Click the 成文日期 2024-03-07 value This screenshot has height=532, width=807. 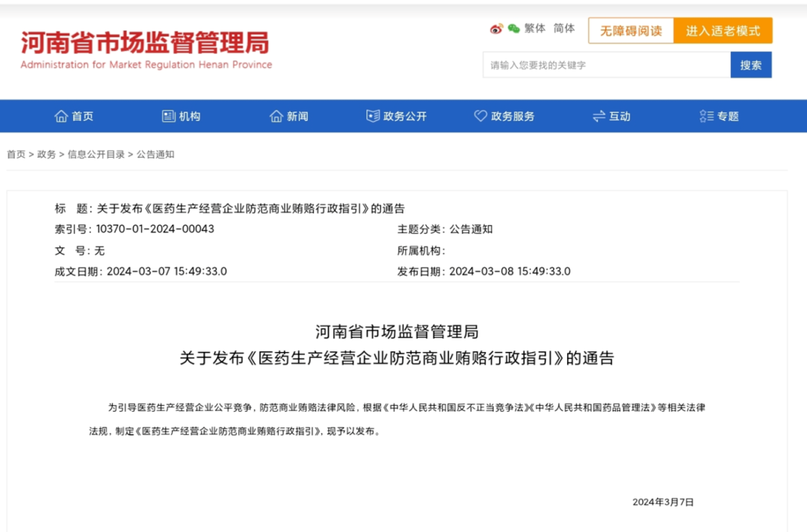click(167, 271)
